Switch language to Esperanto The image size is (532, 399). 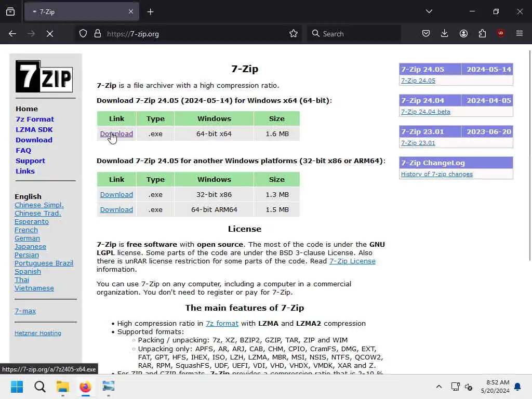(x=32, y=221)
